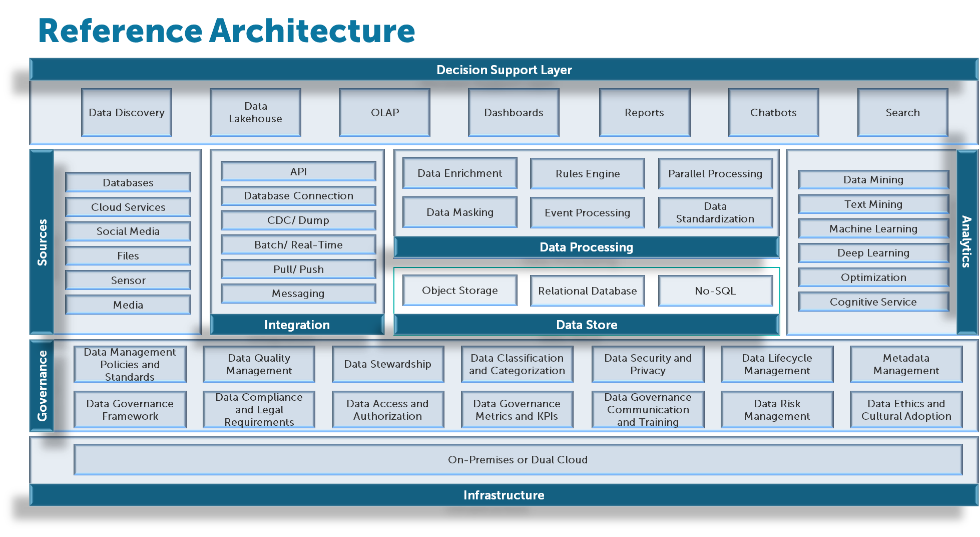Select On-Premises or Dual Cloud bar

coord(518,459)
